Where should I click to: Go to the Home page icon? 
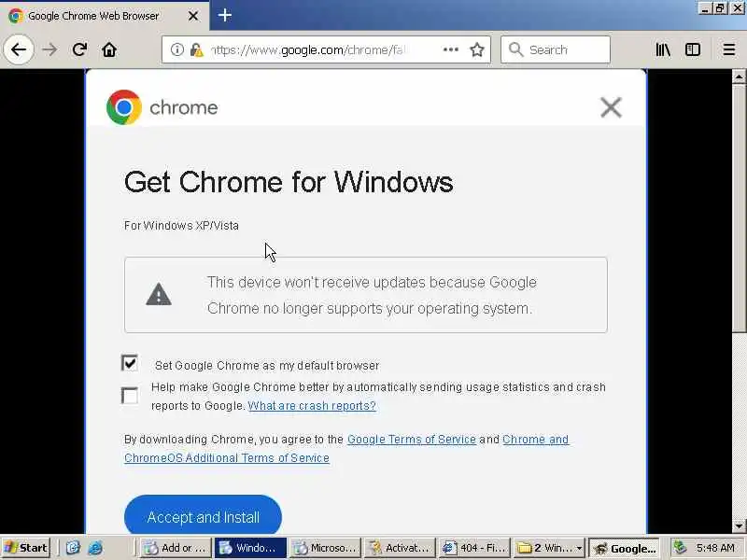coord(109,49)
